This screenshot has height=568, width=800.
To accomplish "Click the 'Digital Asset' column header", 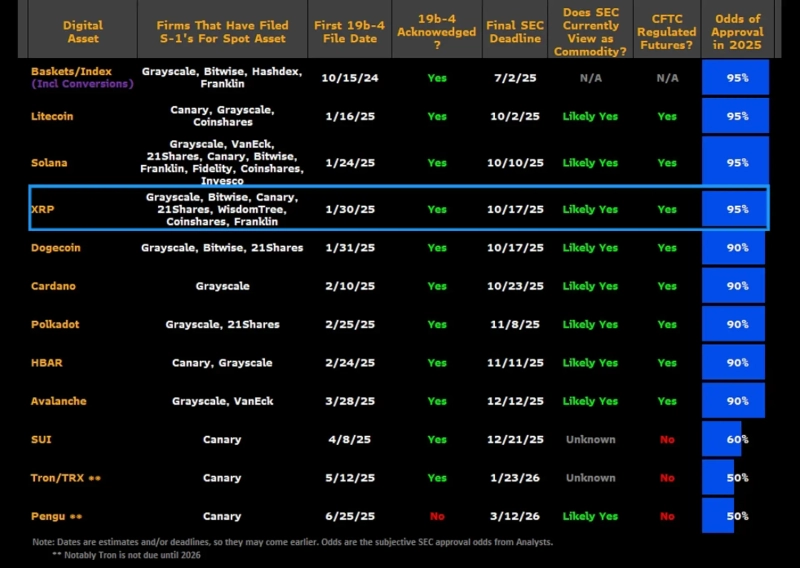I will click(82, 32).
